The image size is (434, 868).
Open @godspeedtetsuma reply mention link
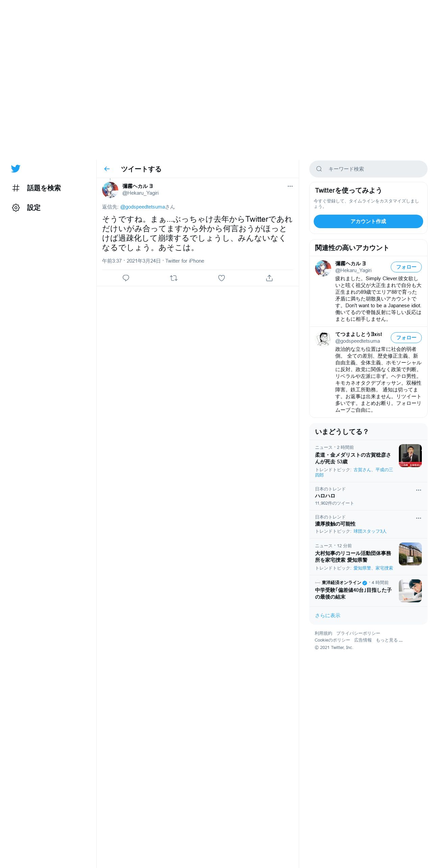[143, 207]
